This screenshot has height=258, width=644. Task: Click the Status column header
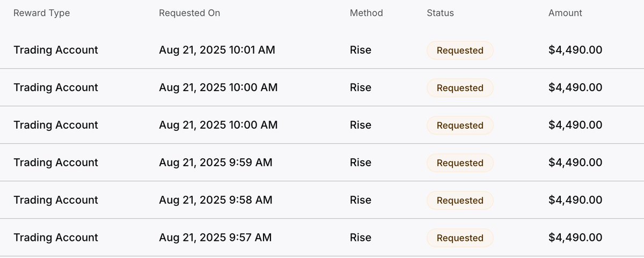[440, 13]
